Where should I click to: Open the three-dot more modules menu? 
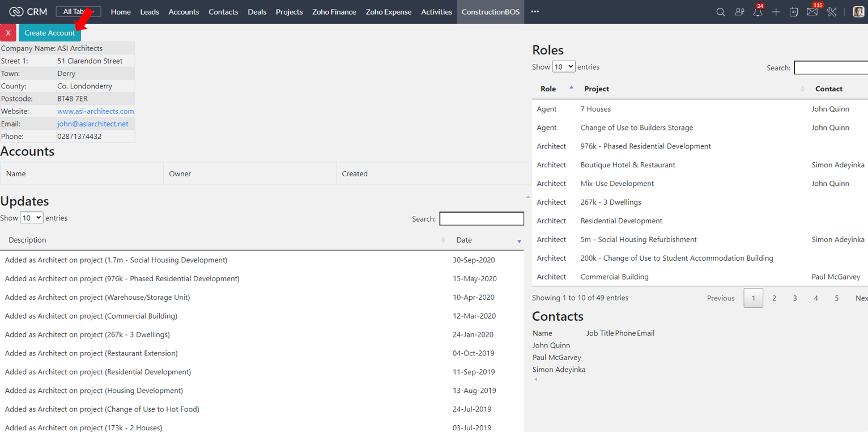535,12
